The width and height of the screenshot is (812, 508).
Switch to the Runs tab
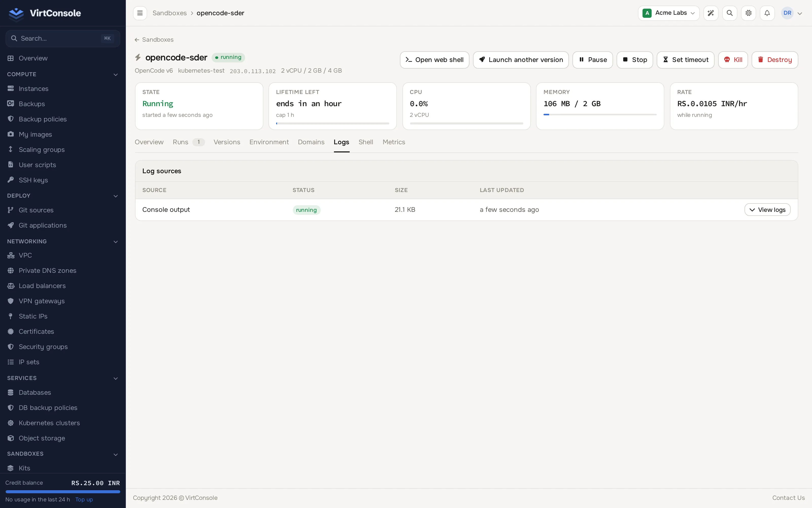pyautogui.click(x=188, y=142)
